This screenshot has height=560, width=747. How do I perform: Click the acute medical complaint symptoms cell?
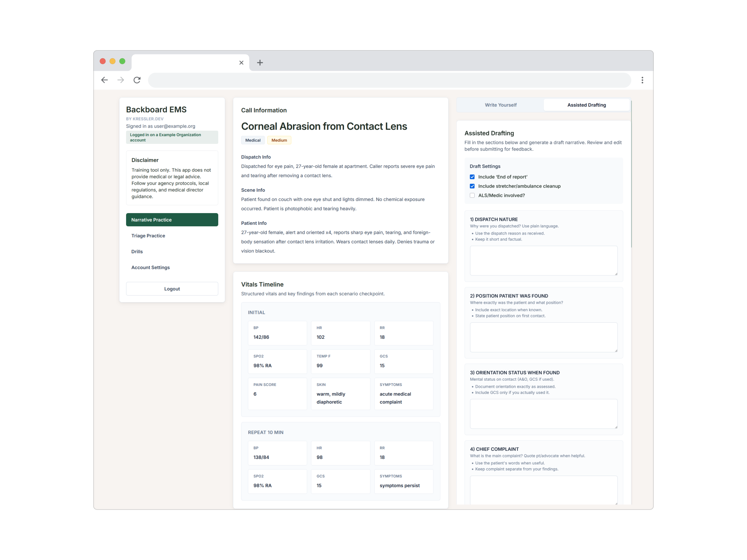click(403, 394)
